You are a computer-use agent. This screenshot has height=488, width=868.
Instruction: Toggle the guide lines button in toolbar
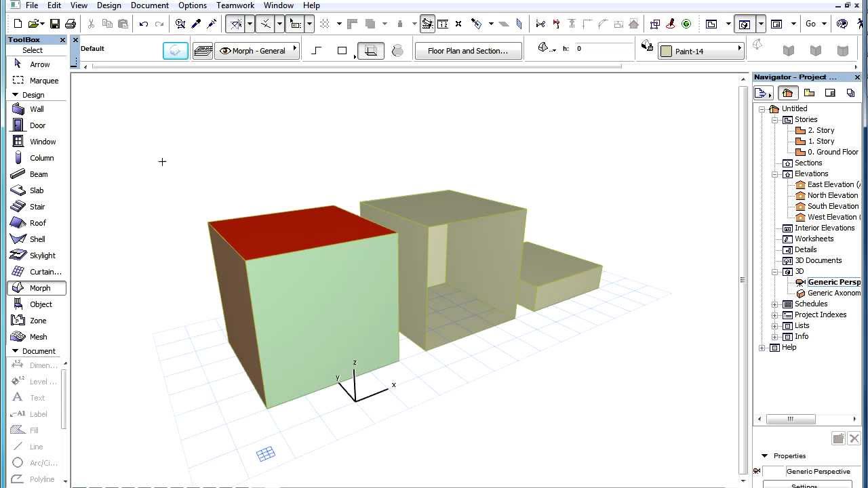[235, 24]
